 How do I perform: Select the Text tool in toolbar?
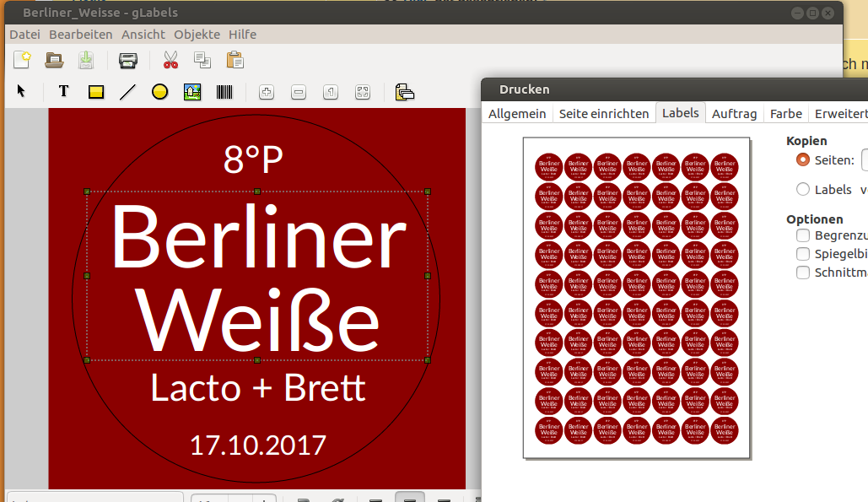63,92
